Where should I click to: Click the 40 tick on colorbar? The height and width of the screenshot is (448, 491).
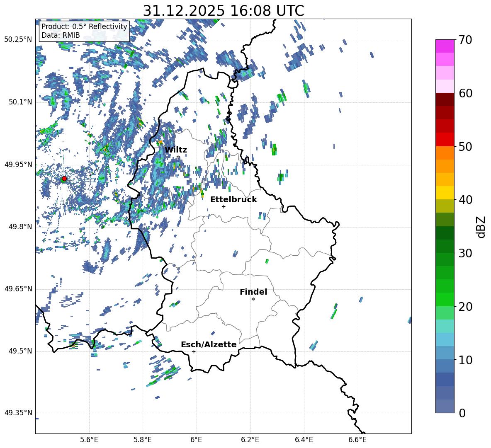[465, 200]
